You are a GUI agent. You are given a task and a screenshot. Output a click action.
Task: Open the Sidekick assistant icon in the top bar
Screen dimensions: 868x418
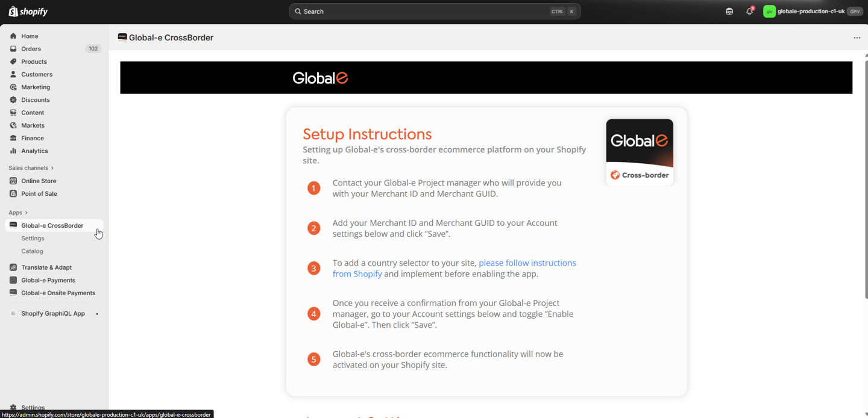[x=729, y=11]
